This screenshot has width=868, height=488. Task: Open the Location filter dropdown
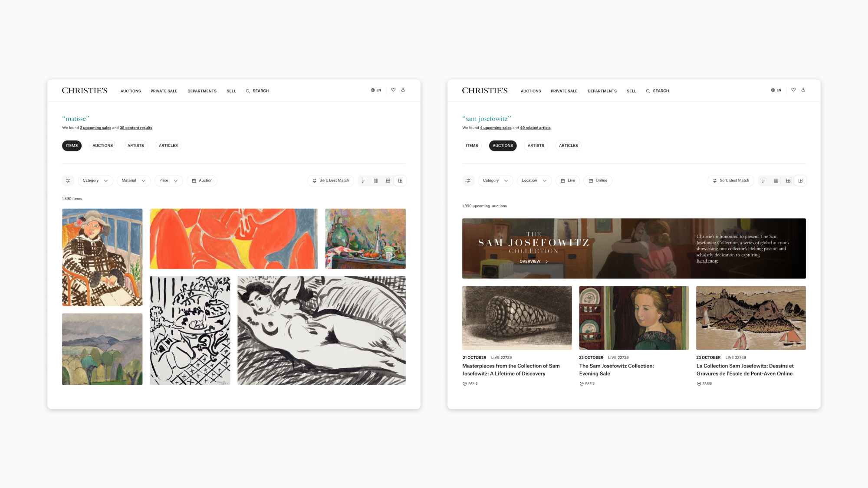534,180
